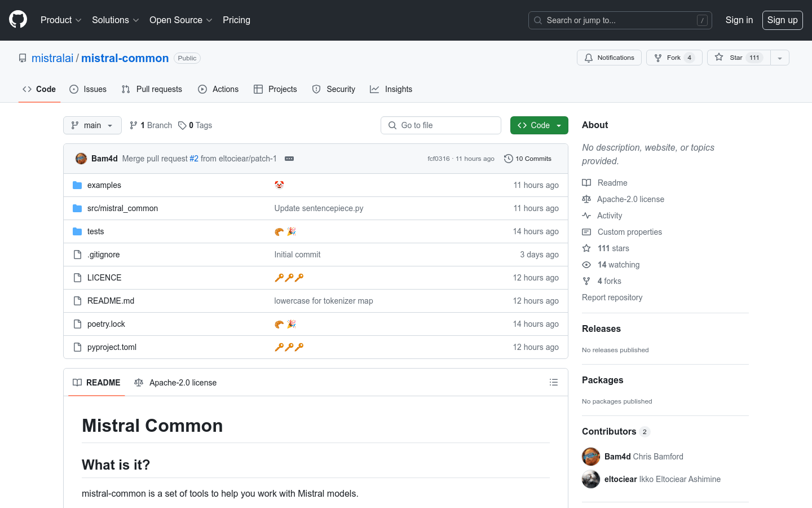812x508 pixels.
Task: Open the Open Source dropdown
Action: pos(180,20)
